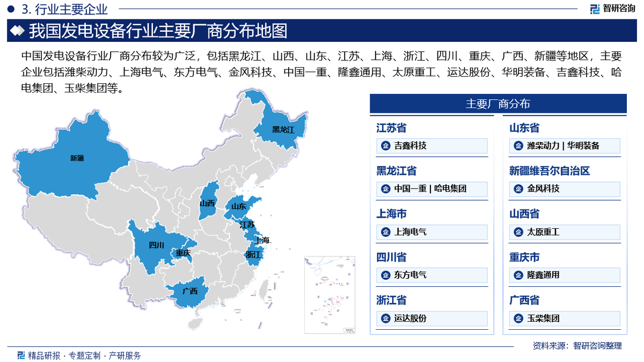Click the 上海电气 company box
Screen dimensions: 644x362
[431, 232]
